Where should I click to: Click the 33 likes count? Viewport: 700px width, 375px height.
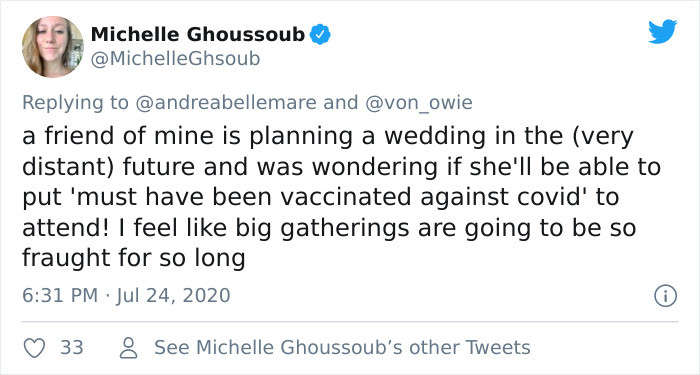point(72,348)
